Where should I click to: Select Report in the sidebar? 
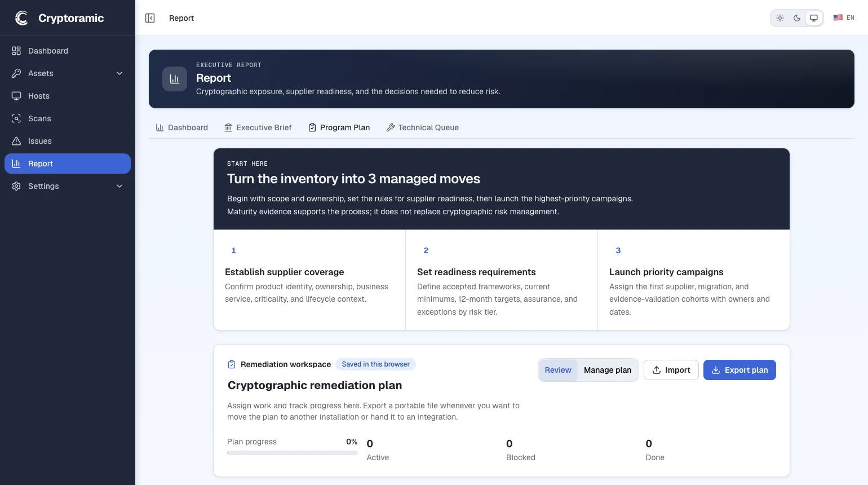(x=68, y=164)
